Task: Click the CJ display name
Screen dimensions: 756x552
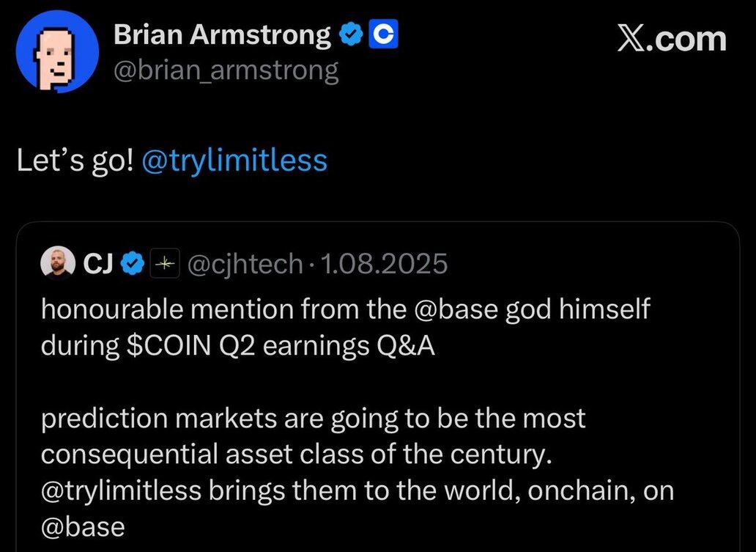Action: click(x=98, y=263)
